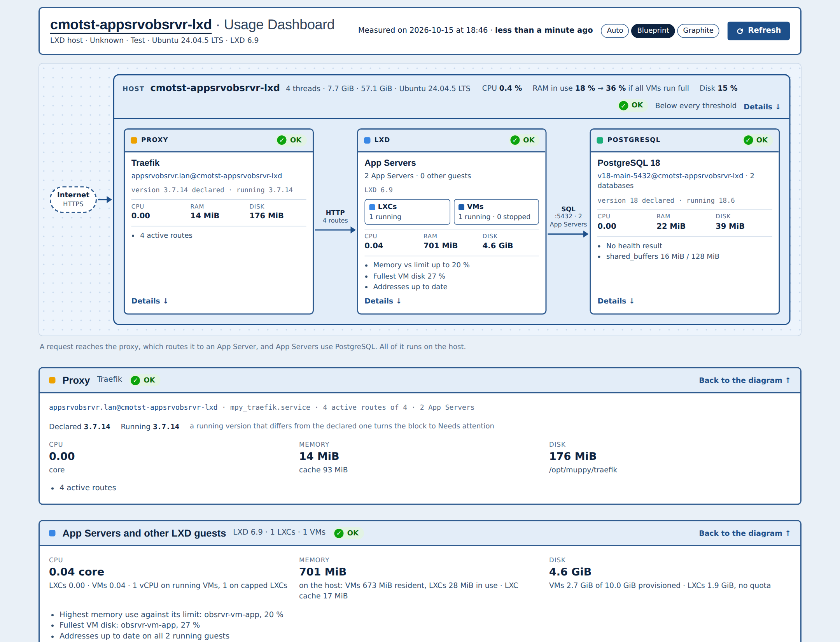
Task: Click appsrvobsrvr.lan address in Traefik card
Action: pos(206,176)
